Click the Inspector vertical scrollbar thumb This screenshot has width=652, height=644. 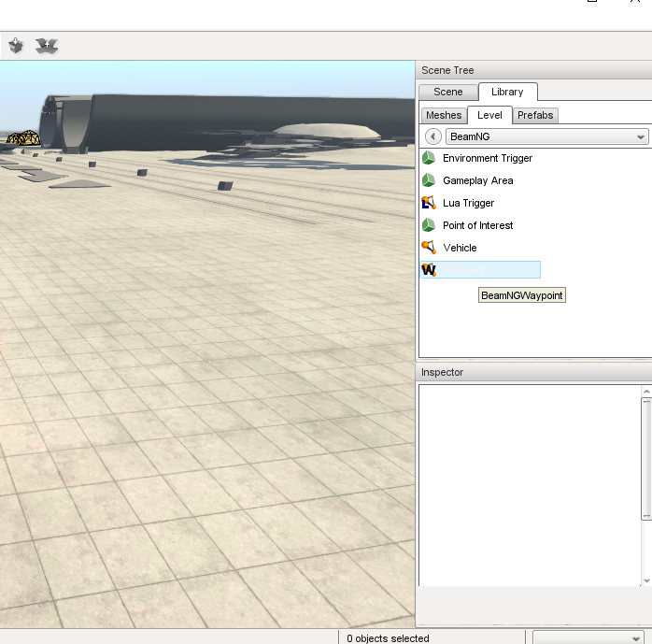coord(646,459)
